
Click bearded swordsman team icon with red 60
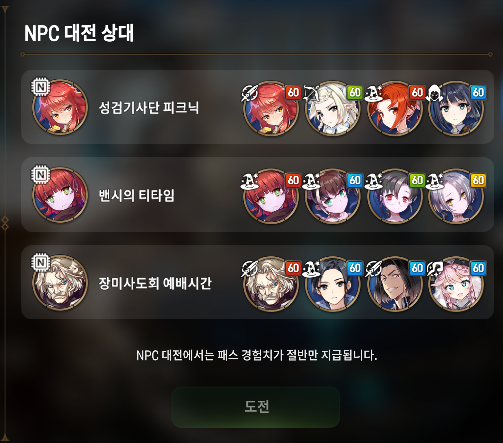tap(271, 284)
